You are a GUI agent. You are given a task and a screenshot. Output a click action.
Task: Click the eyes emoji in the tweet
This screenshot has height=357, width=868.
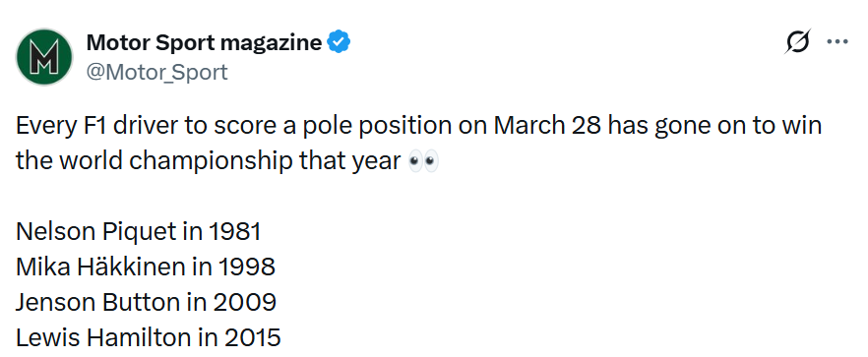(423, 161)
